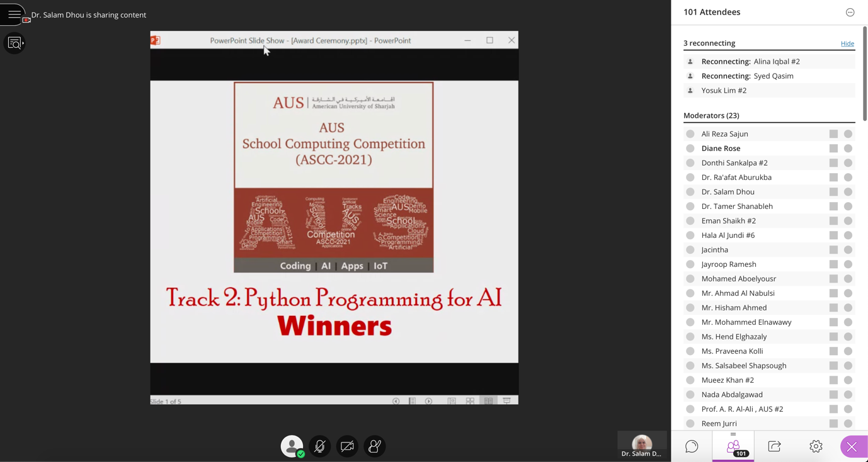This screenshot has height=462, width=868.
Task: Switch to the Chat tab
Action: pyautogui.click(x=692, y=446)
